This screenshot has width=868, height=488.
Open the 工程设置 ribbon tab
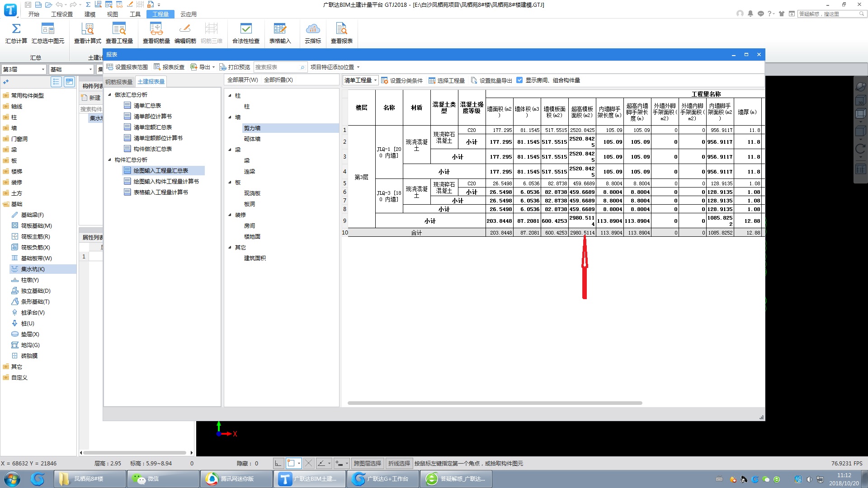[x=62, y=14]
